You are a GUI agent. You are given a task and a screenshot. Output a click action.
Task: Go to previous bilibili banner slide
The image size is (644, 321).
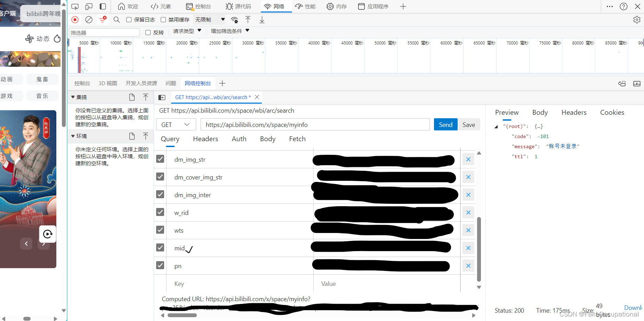point(26,243)
